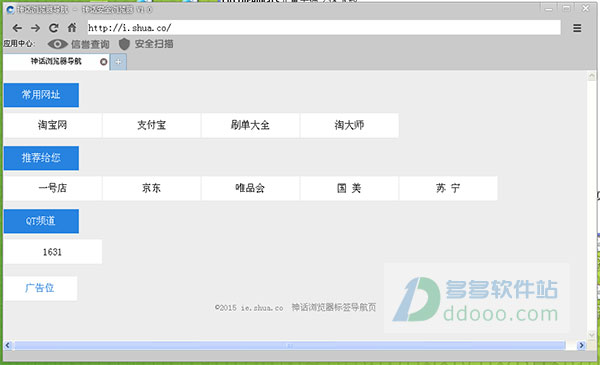
Task: Open the 支付宝 link
Action: tap(152, 125)
